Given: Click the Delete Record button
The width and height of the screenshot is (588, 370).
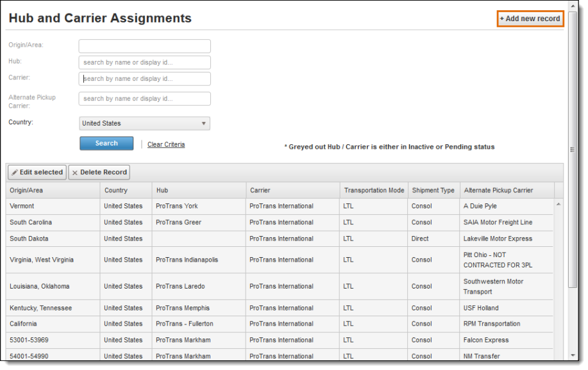Looking at the screenshot, I should [x=99, y=172].
